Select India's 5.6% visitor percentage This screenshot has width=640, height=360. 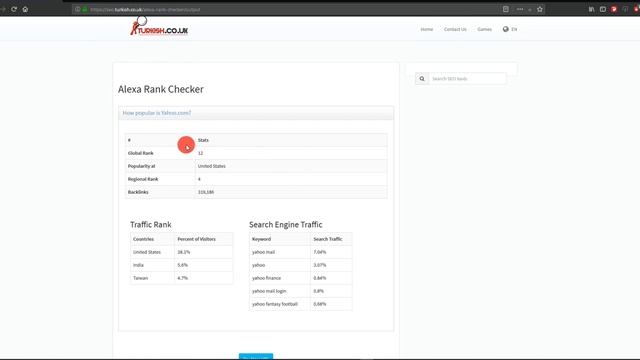(182, 265)
